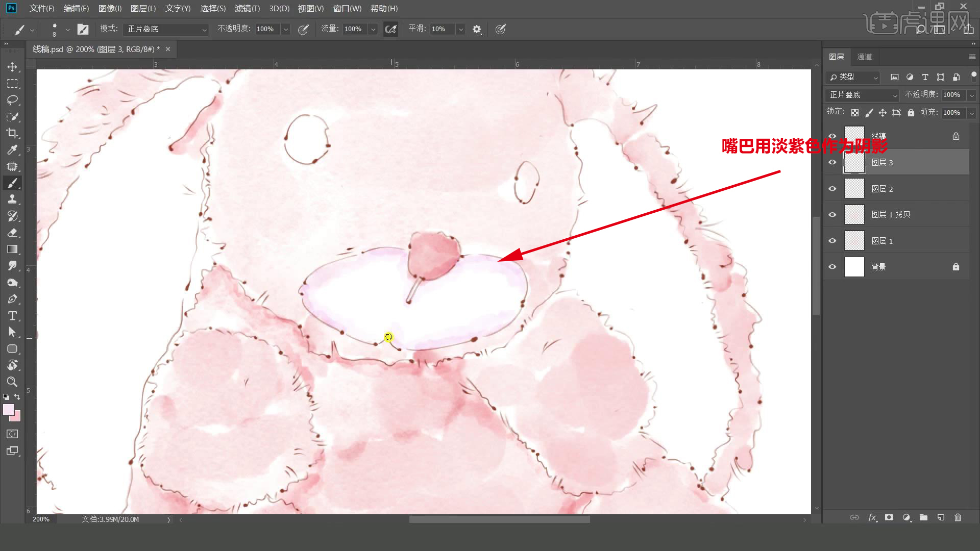Close the 线稿.psd document tab

coord(168,49)
